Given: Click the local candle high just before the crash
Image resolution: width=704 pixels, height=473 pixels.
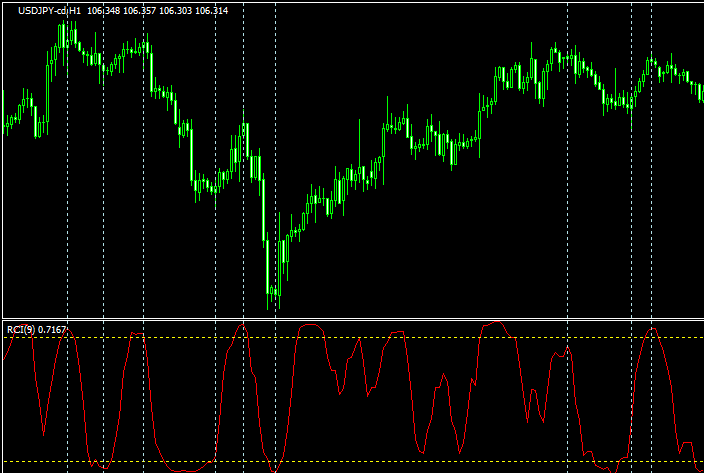Looking at the screenshot, I should click(x=245, y=127).
